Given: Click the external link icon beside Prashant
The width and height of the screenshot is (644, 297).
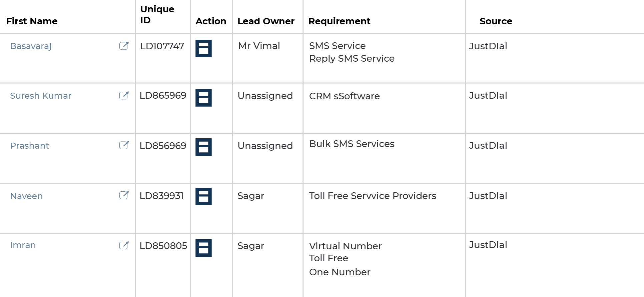Looking at the screenshot, I should point(124,145).
